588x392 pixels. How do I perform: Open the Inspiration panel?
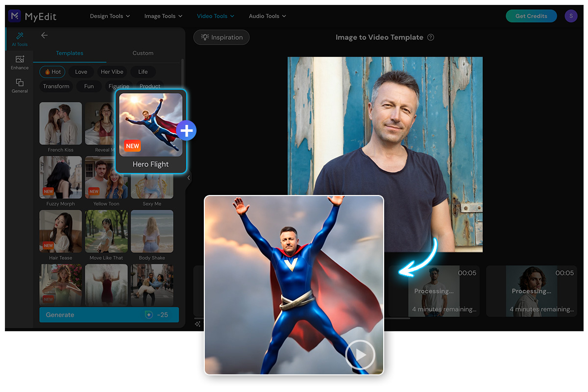[x=221, y=37]
